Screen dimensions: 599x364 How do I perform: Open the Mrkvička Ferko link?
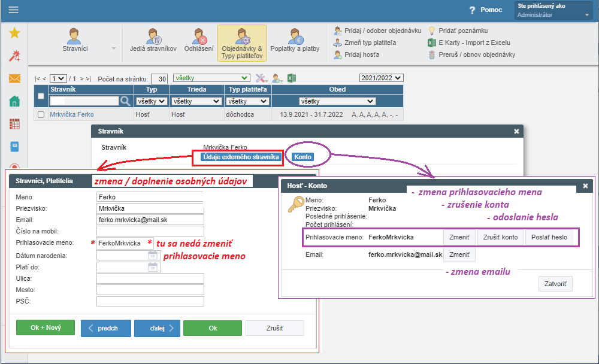71,114
